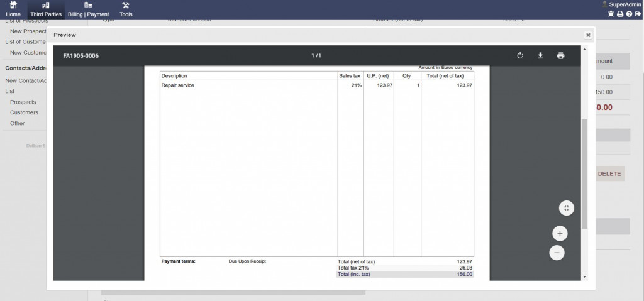Screen dimensions: 644x301
Task: Click the Prospects link under Contacts list
Action: click(23, 102)
